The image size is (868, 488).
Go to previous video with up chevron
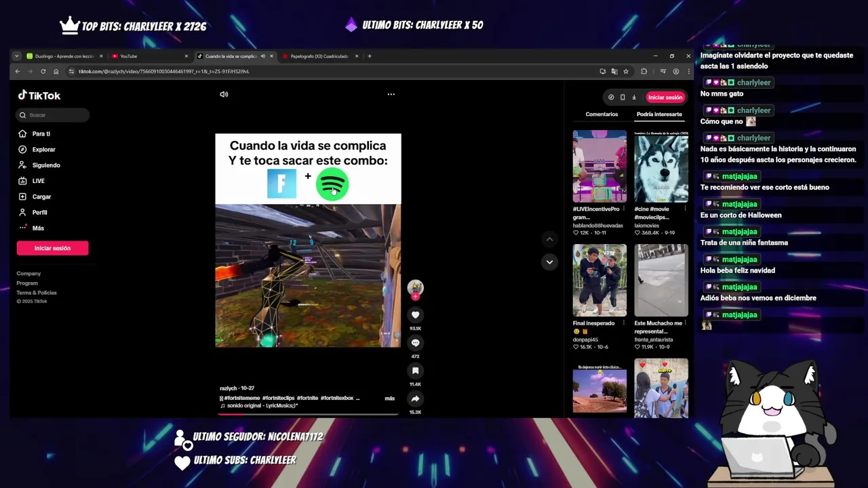point(549,239)
